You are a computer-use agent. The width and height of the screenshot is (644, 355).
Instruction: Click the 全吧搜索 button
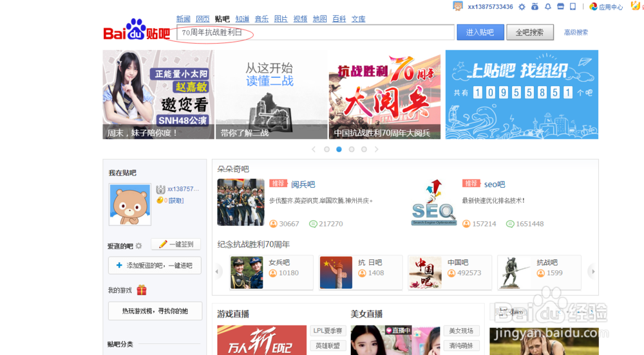pyautogui.click(x=530, y=32)
